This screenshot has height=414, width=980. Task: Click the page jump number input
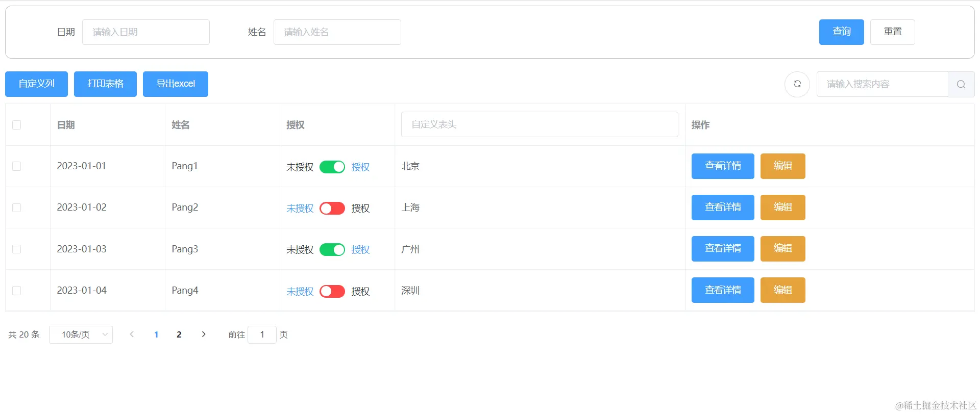pyautogui.click(x=262, y=334)
